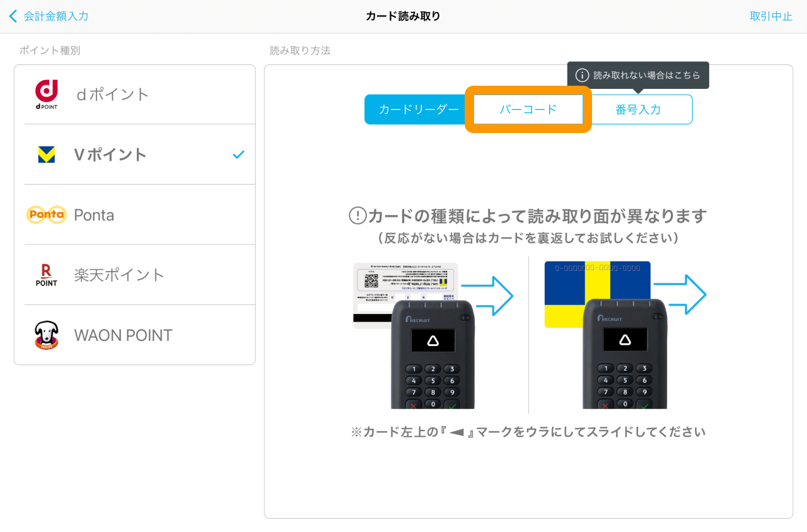Image resolution: width=807 pixels, height=532 pixels.
Task: Choose Ponta point type row
Action: click(x=135, y=215)
